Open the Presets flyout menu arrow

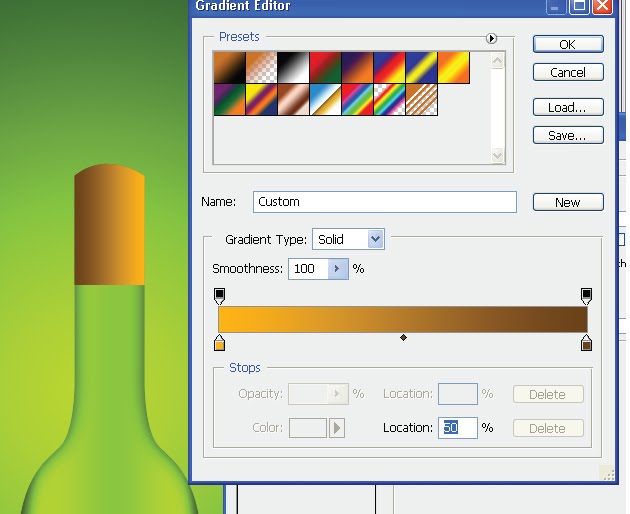(x=491, y=39)
